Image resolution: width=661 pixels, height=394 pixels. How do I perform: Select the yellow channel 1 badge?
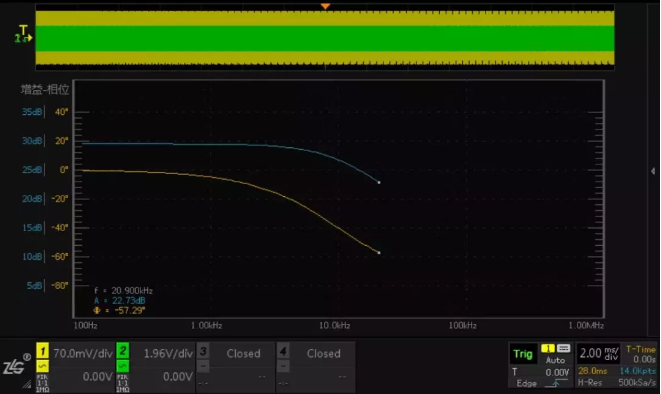click(x=43, y=351)
